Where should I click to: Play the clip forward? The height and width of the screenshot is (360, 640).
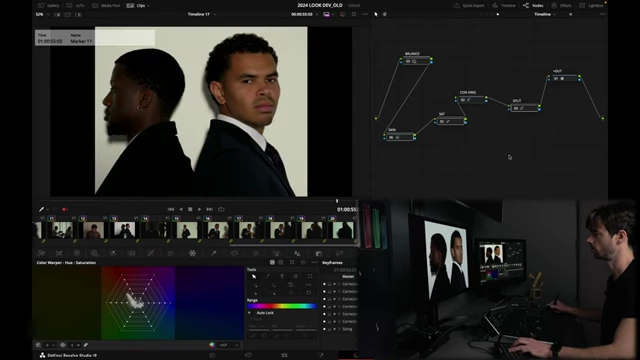pyautogui.click(x=199, y=209)
